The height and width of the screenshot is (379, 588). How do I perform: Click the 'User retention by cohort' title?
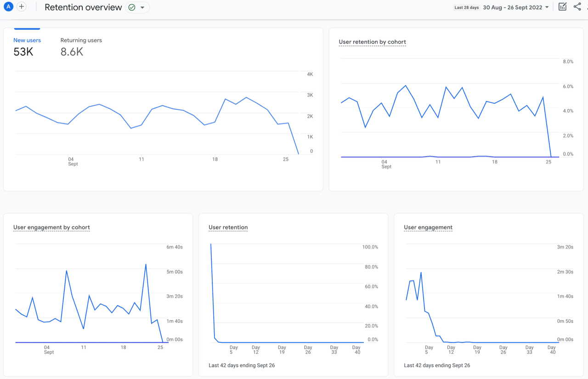(373, 42)
